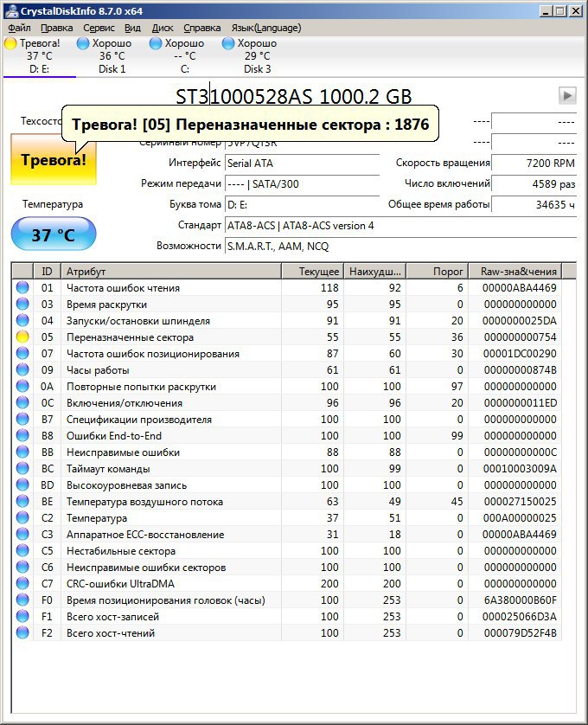Click the blue status icon of attribute 0C
The height and width of the screenshot is (725, 588).
22,402
